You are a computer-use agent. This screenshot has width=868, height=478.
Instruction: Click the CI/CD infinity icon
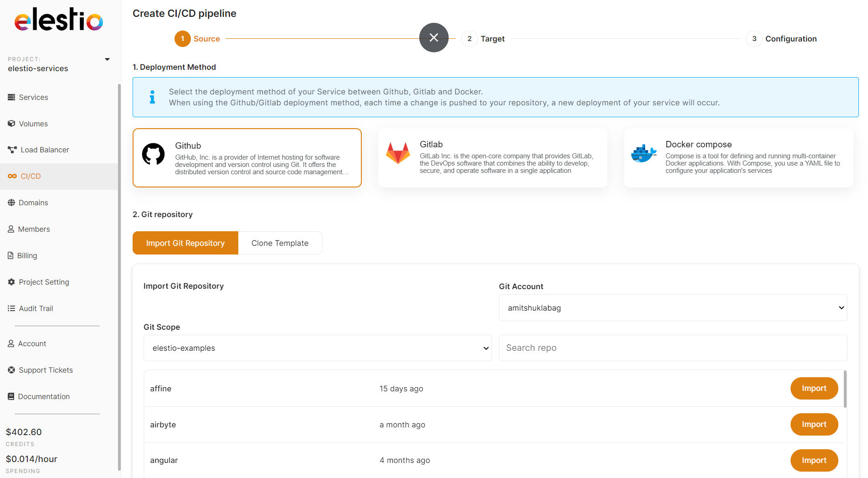12,176
